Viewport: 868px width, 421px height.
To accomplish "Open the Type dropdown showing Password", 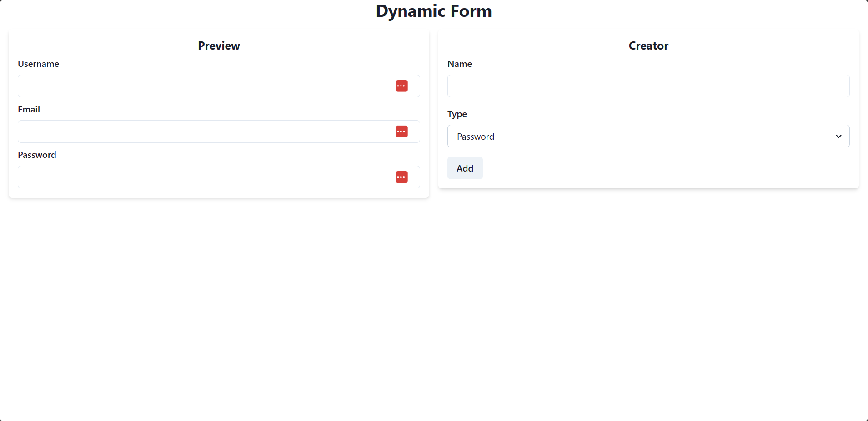I will [648, 136].
